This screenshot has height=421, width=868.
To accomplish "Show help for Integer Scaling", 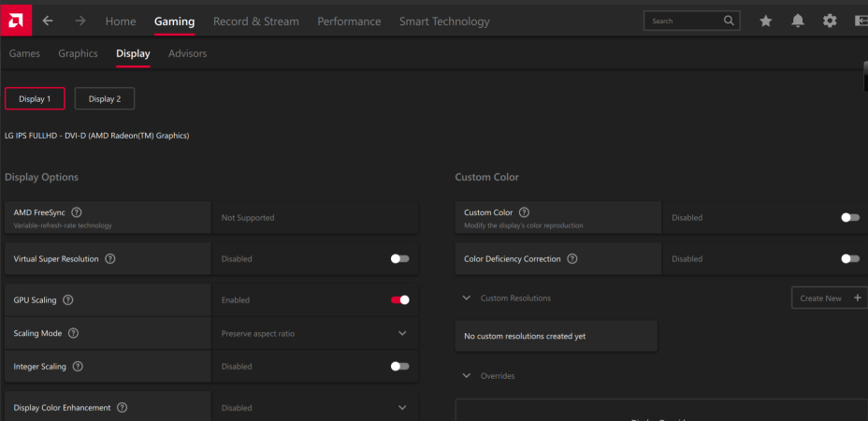I will [x=78, y=366].
